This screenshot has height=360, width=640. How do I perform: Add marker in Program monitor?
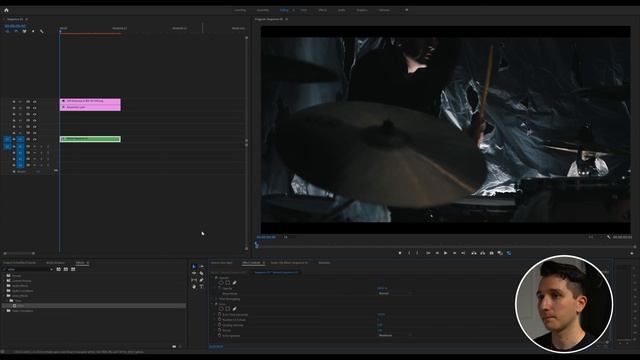click(x=400, y=253)
